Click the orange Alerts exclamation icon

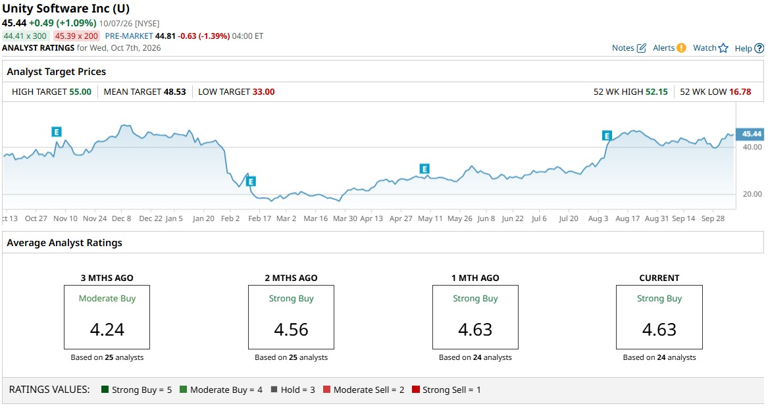coord(681,48)
